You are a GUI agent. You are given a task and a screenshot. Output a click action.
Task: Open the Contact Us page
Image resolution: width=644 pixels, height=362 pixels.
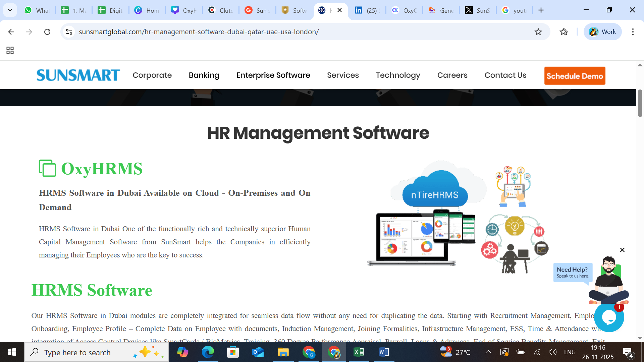coord(505,75)
